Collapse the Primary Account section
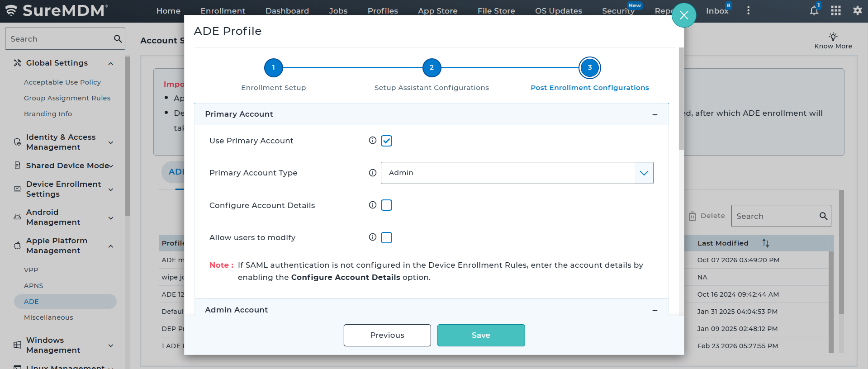This screenshot has width=868, height=369. [655, 114]
